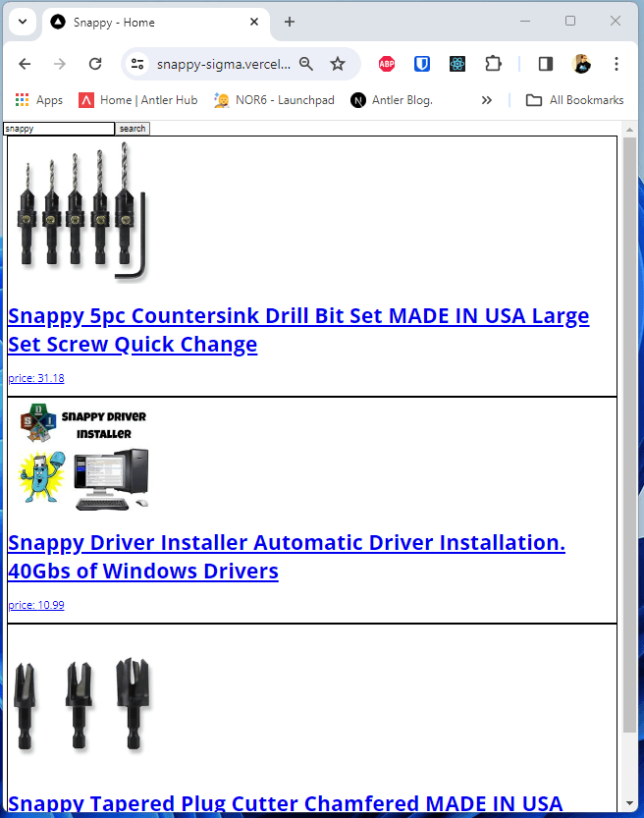Open NOR6 - Launchpad bookmark
644x818 pixels.
click(274, 100)
